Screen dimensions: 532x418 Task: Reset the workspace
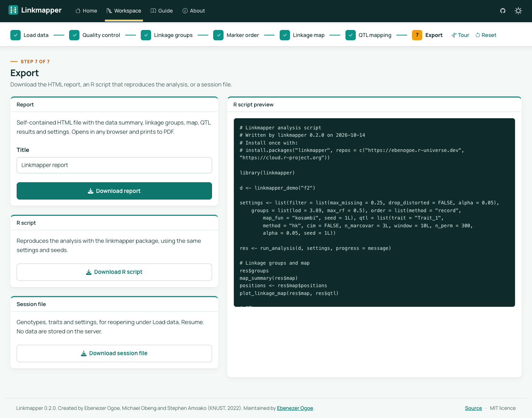[486, 35]
